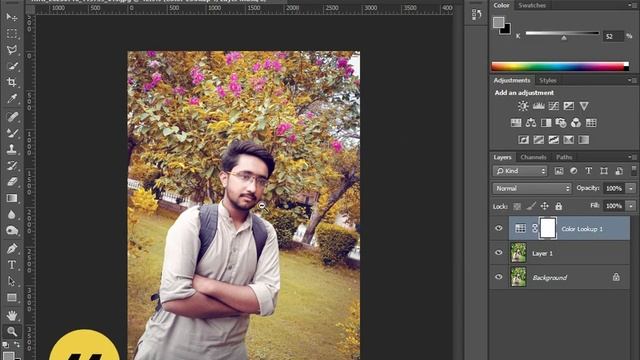Hide the Layer 1 layer
This screenshot has width=640, height=360.
click(499, 253)
